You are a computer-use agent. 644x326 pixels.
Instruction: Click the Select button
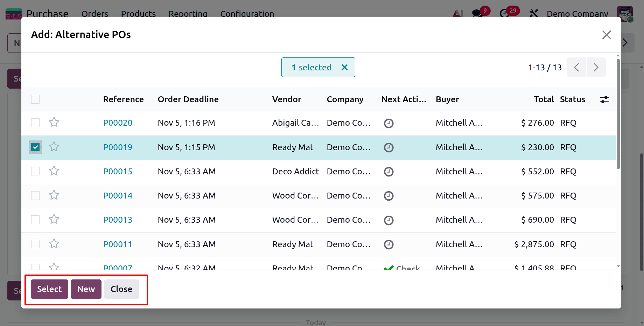coord(49,289)
